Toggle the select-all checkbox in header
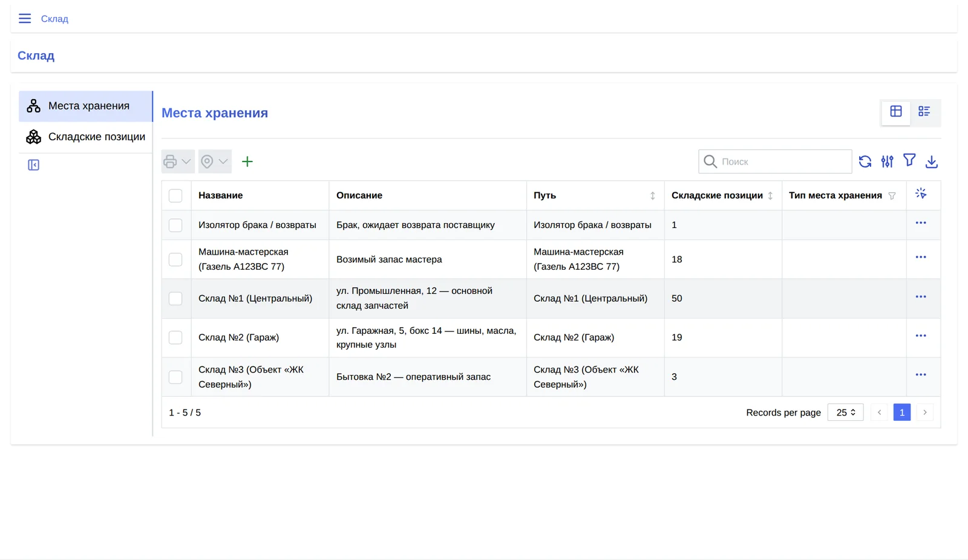 point(175,196)
